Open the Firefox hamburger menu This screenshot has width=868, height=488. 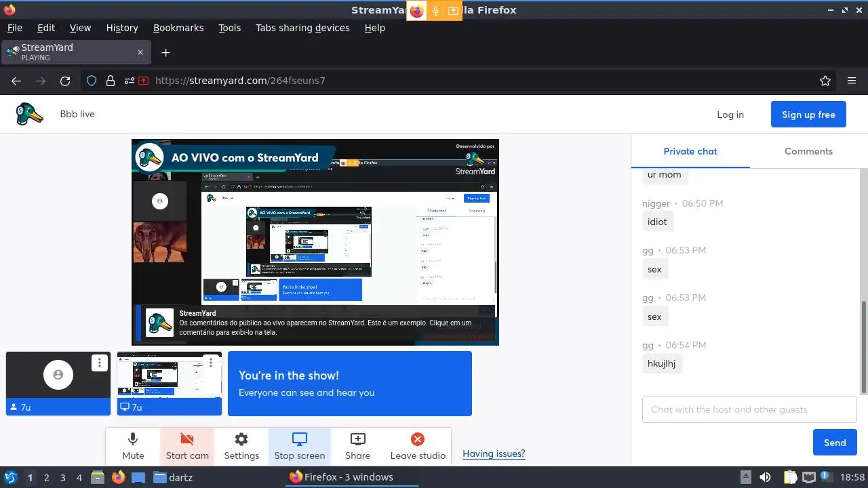[x=852, y=81]
